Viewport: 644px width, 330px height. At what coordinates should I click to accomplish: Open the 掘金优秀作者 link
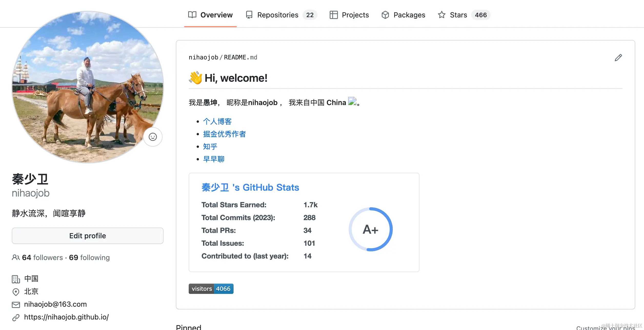click(x=224, y=134)
